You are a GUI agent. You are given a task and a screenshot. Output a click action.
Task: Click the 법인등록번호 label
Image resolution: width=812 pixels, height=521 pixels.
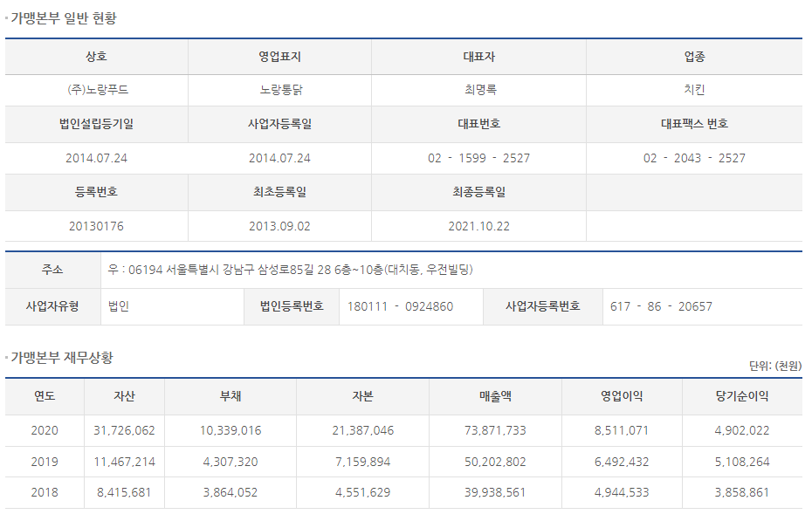292,306
